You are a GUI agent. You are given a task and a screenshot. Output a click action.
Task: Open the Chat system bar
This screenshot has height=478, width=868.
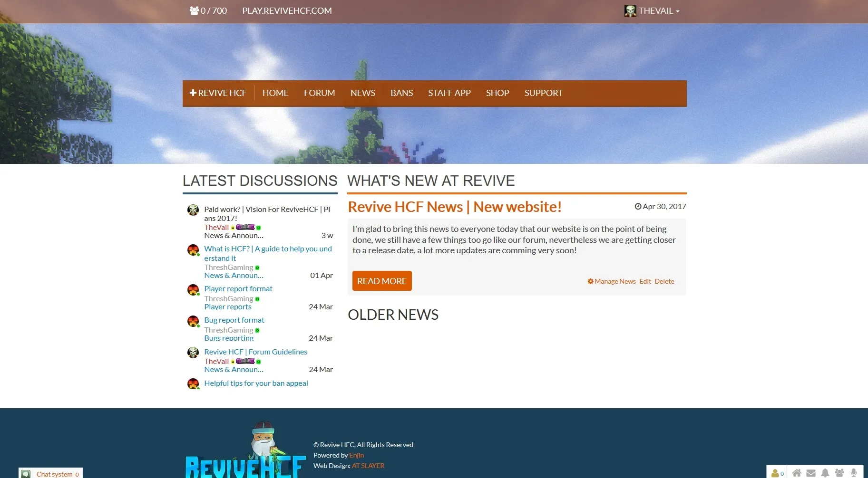pyautogui.click(x=51, y=473)
